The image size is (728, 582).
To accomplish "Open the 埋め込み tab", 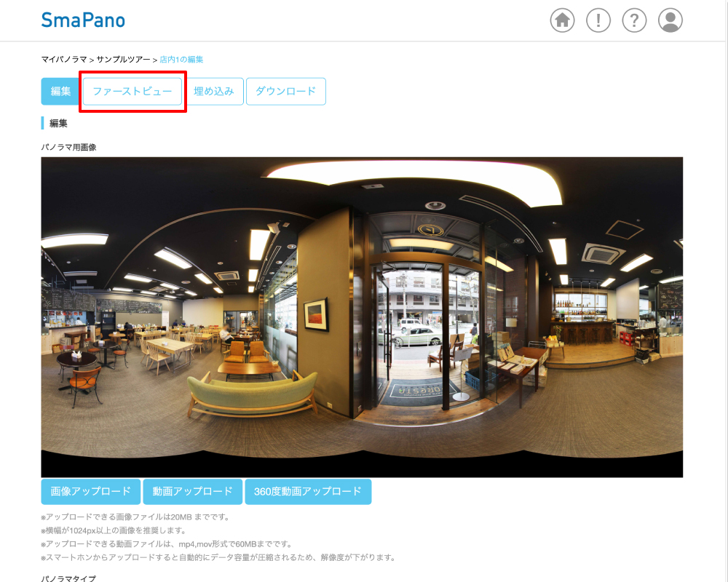I will (214, 92).
